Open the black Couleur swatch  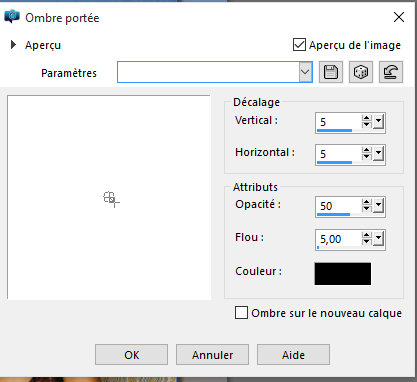(343, 274)
